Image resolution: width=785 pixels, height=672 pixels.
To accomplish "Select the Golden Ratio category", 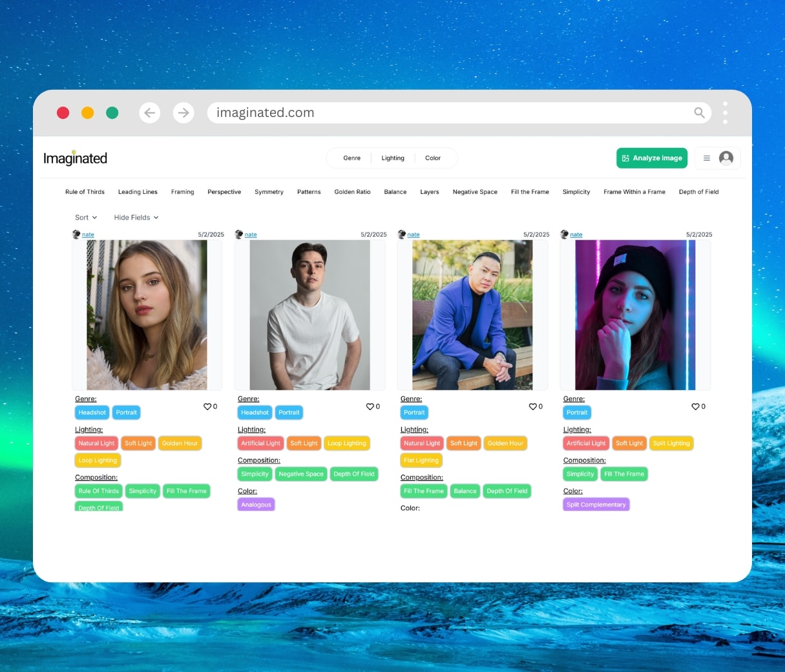I will tap(352, 192).
